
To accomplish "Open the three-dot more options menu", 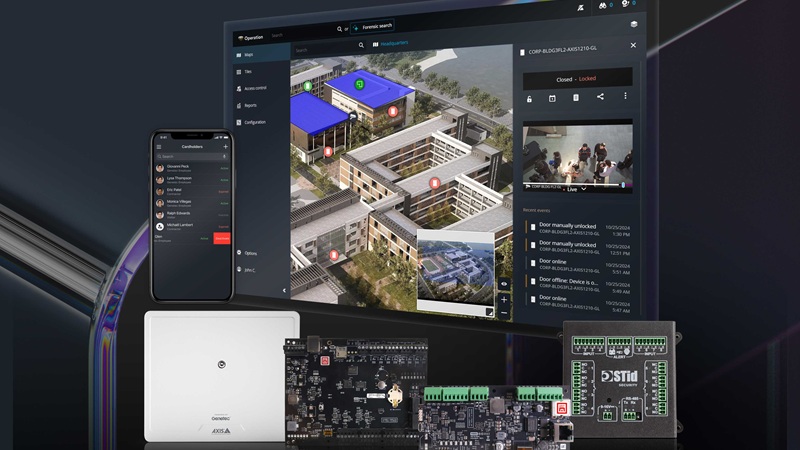I will click(626, 96).
